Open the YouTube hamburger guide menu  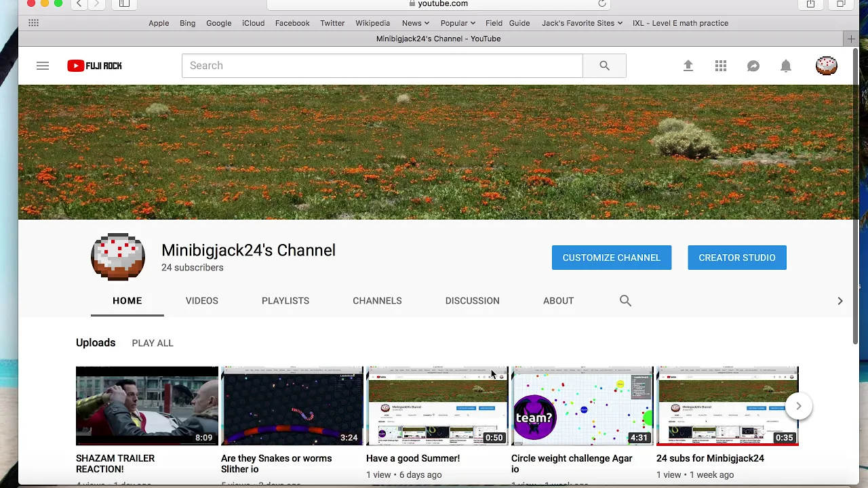click(x=43, y=66)
